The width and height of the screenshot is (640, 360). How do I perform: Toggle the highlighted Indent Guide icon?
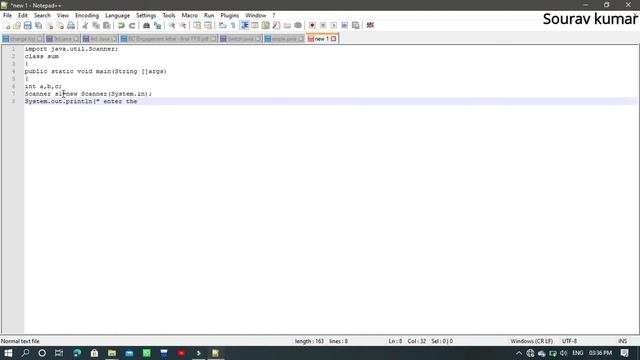[244, 25]
